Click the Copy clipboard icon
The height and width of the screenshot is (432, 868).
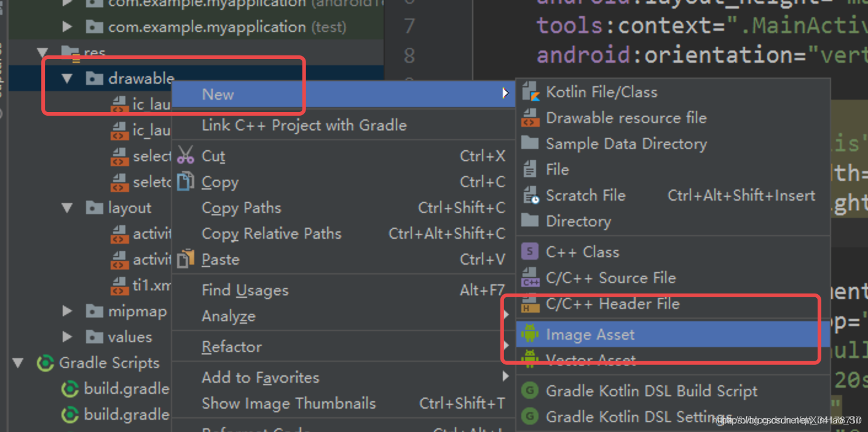pyautogui.click(x=186, y=182)
